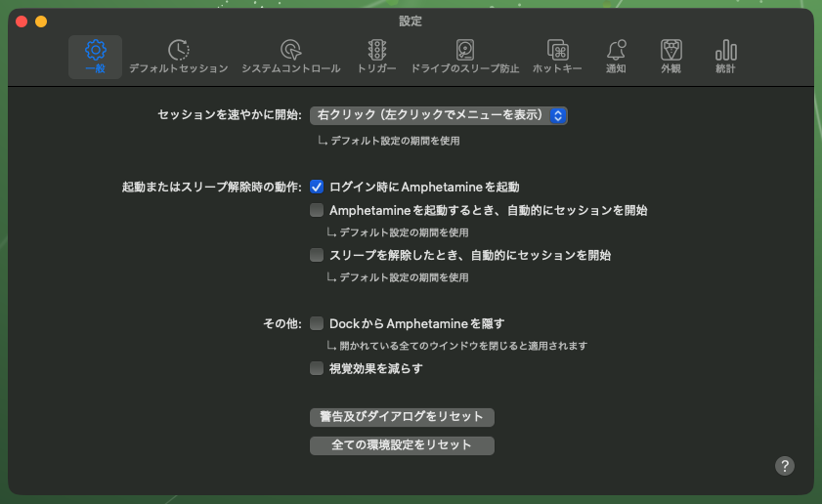Uncheck ログイン時にAmphetamineを起動
The height and width of the screenshot is (504, 822).
(317, 187)
